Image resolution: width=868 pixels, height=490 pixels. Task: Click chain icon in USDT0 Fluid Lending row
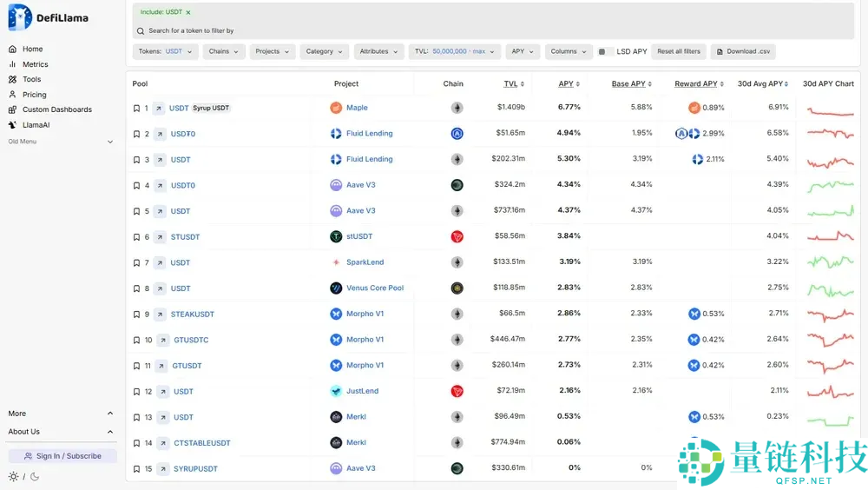457,134
